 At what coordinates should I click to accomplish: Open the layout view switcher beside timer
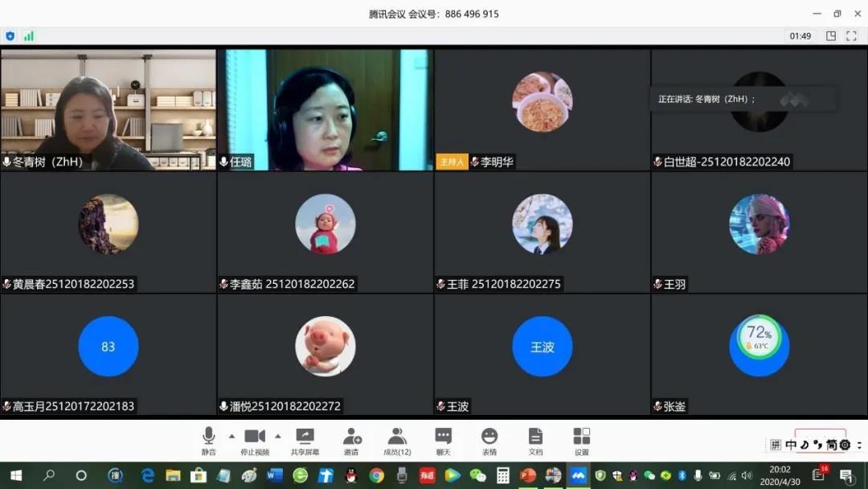pos(831,36)
